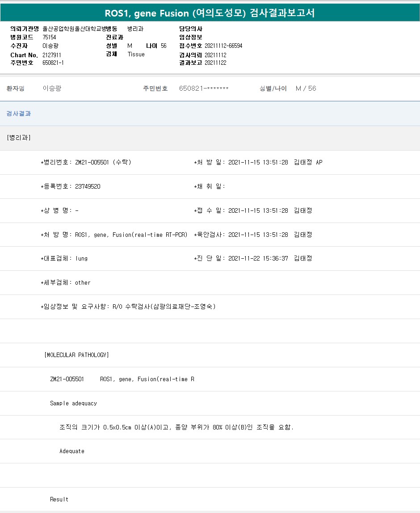The image size is (420, 513).
Task: Select the 접수일 2021-11-15 13:51:28 entry
Action: coord(253,211)
